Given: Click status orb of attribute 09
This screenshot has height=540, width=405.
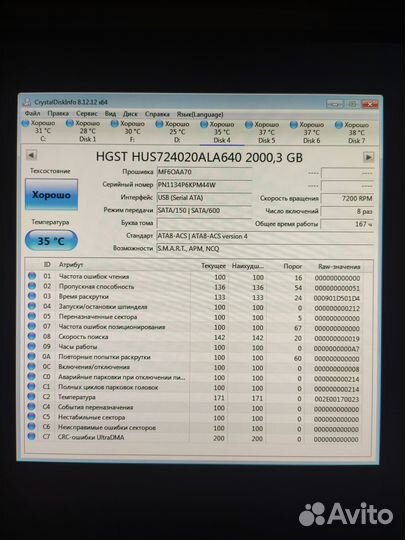Looking at the screenshot, I should point(32,346).
